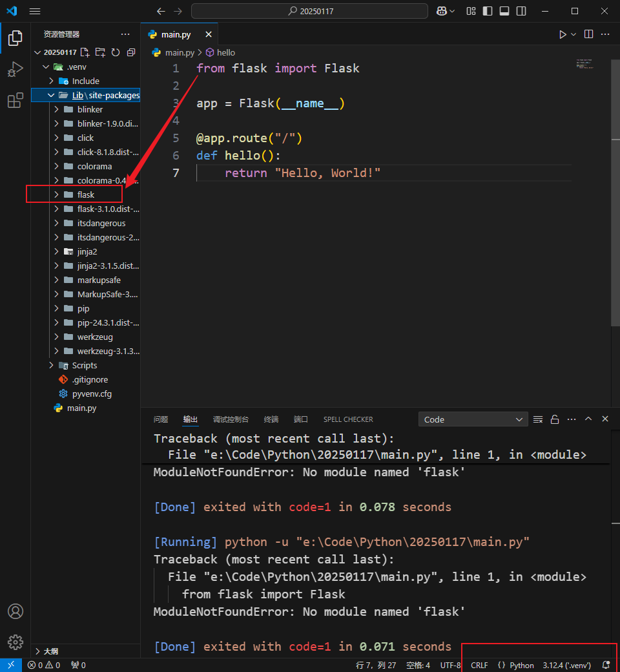Create new file in 20250117 folder
This screenshot has height=672, width=620.
pos(85,52)
